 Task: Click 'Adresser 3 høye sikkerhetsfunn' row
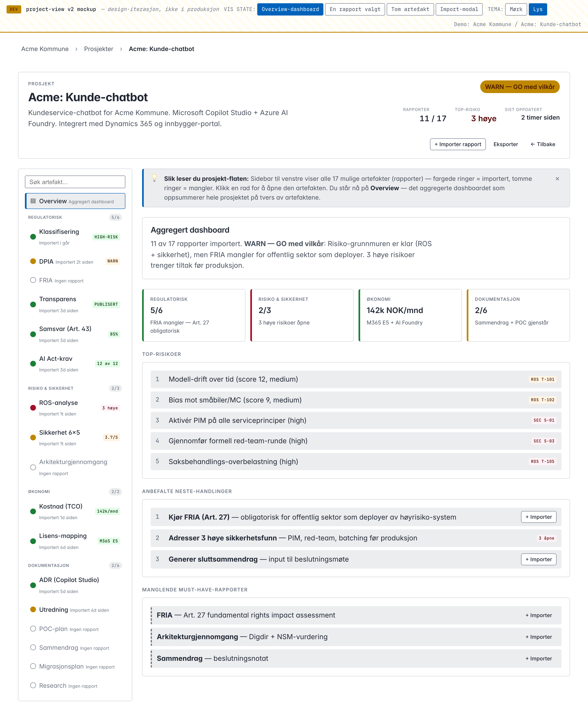click(356, 538)
